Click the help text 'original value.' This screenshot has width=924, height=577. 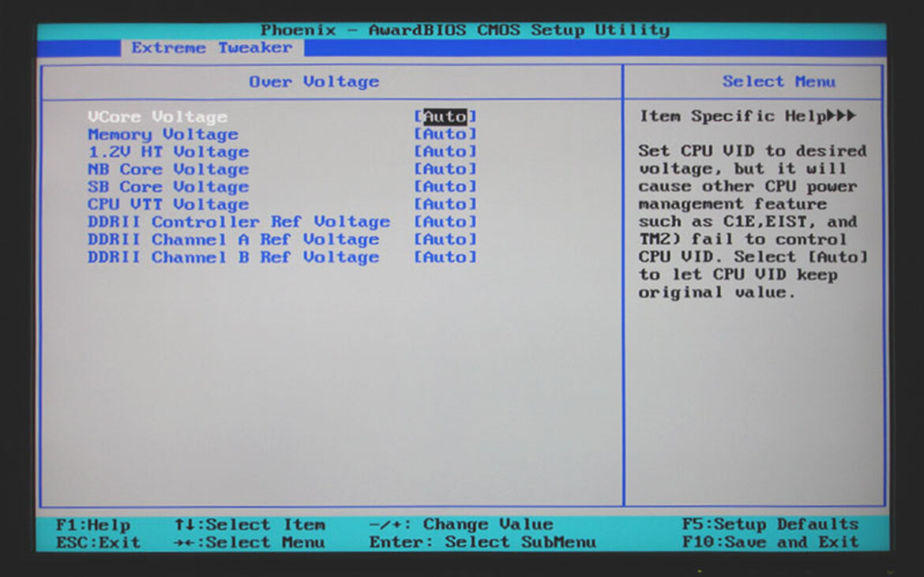point(717,293)
